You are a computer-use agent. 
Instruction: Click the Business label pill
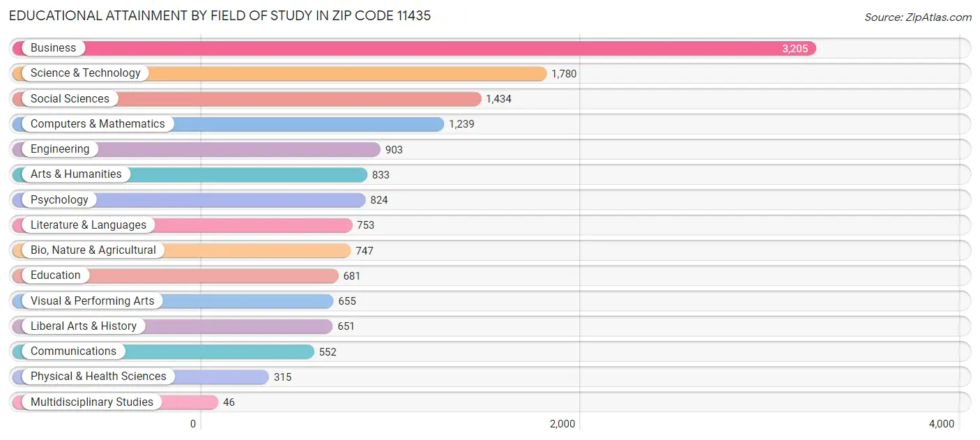(x=52, y=47)
